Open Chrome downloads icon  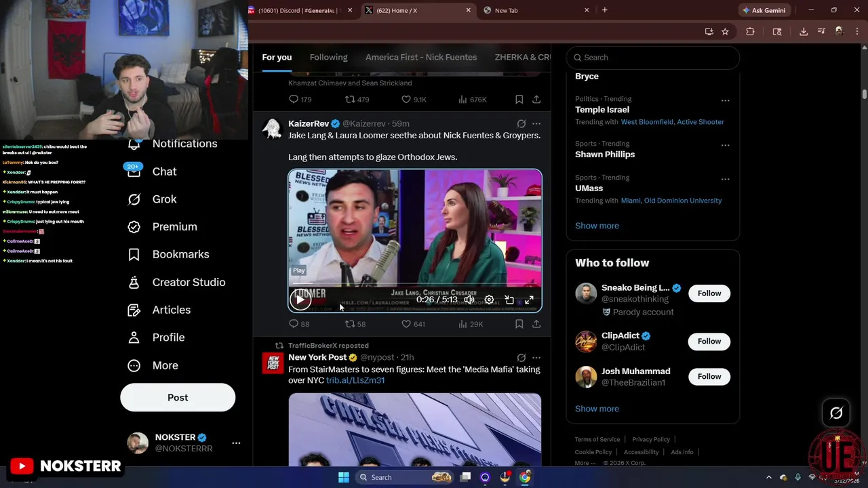click(804, 31)
